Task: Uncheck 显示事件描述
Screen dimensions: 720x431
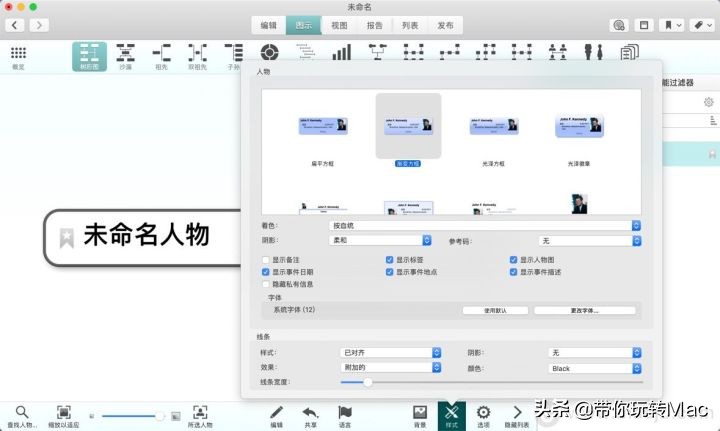Action: [513, 272]
